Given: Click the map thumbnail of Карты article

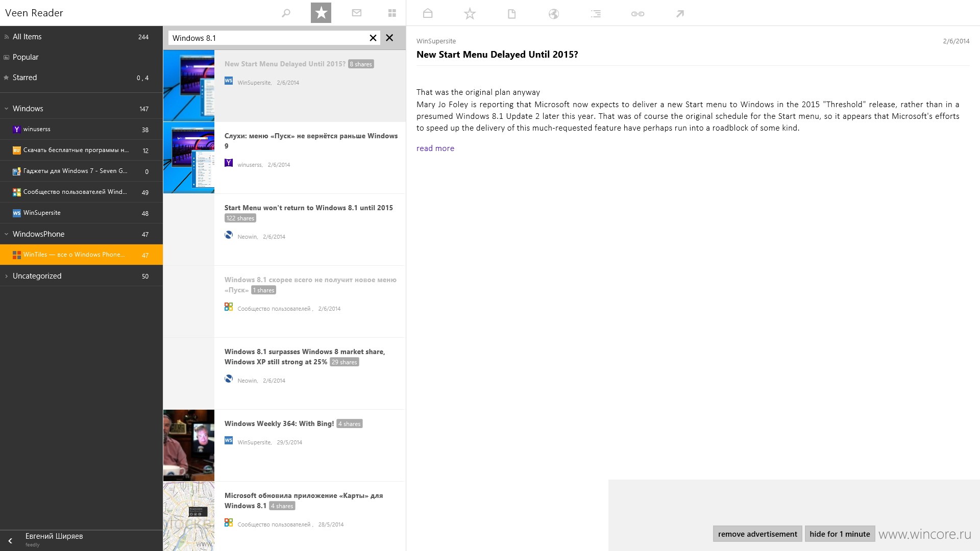Looking at the screenshot, I should point(189,516).
